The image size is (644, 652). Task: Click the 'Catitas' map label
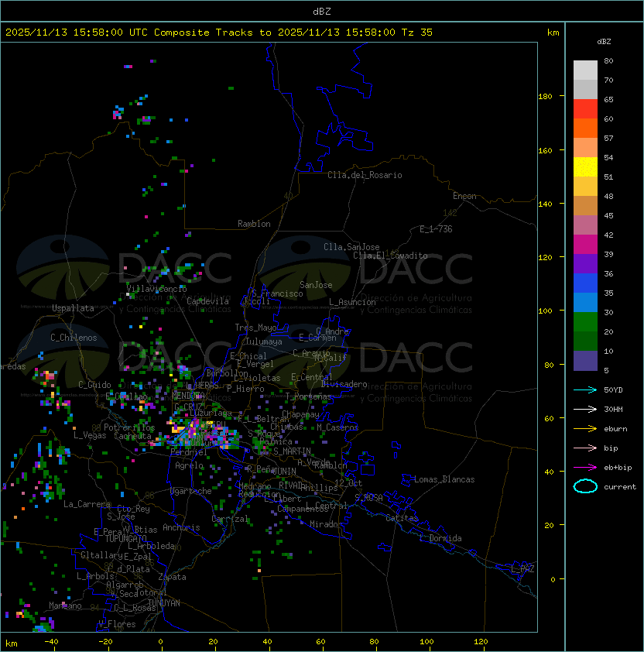[x=402, y=518]
